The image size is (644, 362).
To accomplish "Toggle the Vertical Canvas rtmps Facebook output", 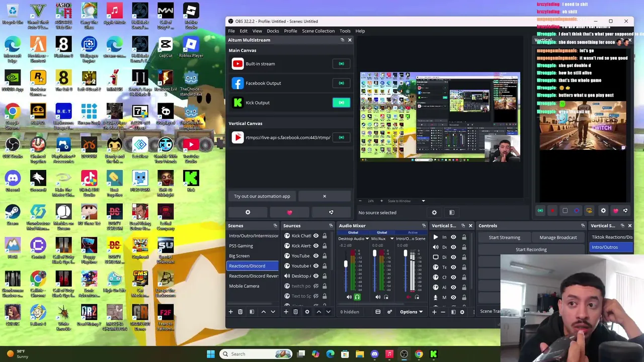I will tap(341, 137).
